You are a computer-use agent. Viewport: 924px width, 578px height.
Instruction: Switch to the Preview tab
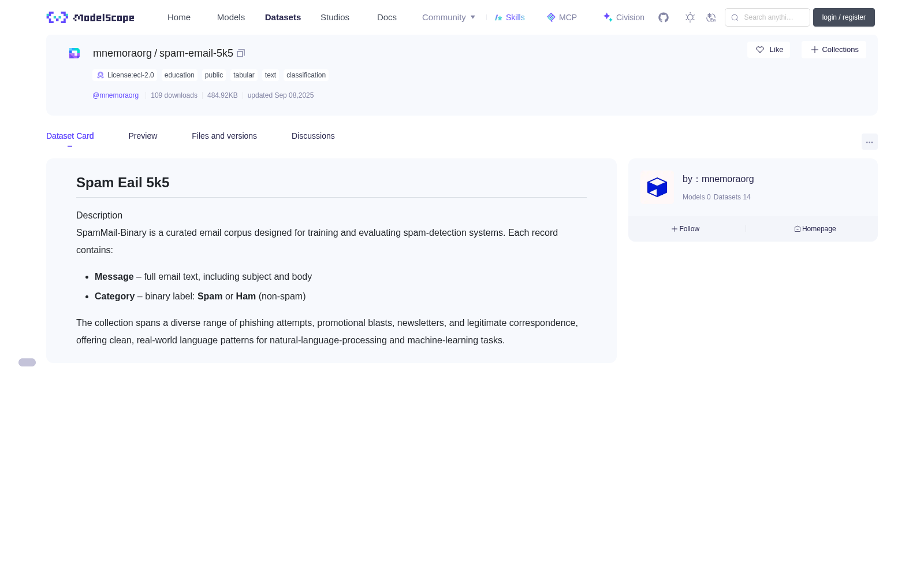click(143, 136)
